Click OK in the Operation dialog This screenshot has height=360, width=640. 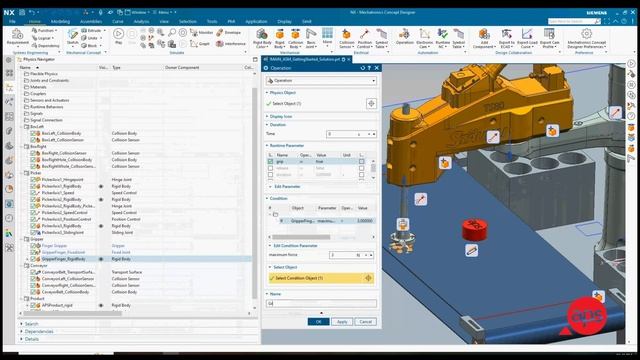[x=318, y=322]
